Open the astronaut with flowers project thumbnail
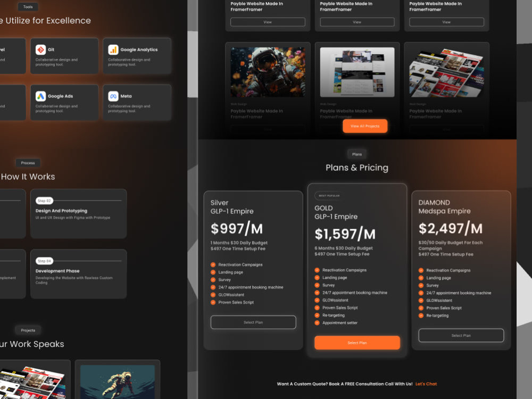This screenshot has height=399, width=532. (268, 72)
